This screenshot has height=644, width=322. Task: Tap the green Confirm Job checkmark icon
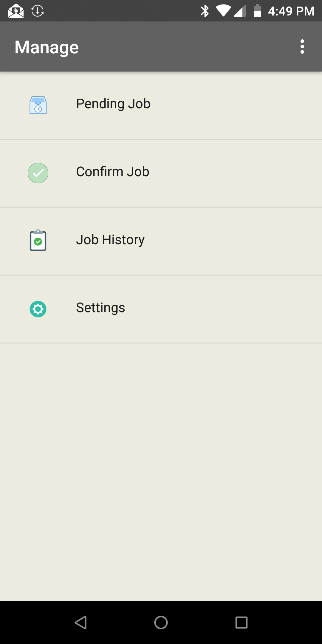tap(38, 173)
